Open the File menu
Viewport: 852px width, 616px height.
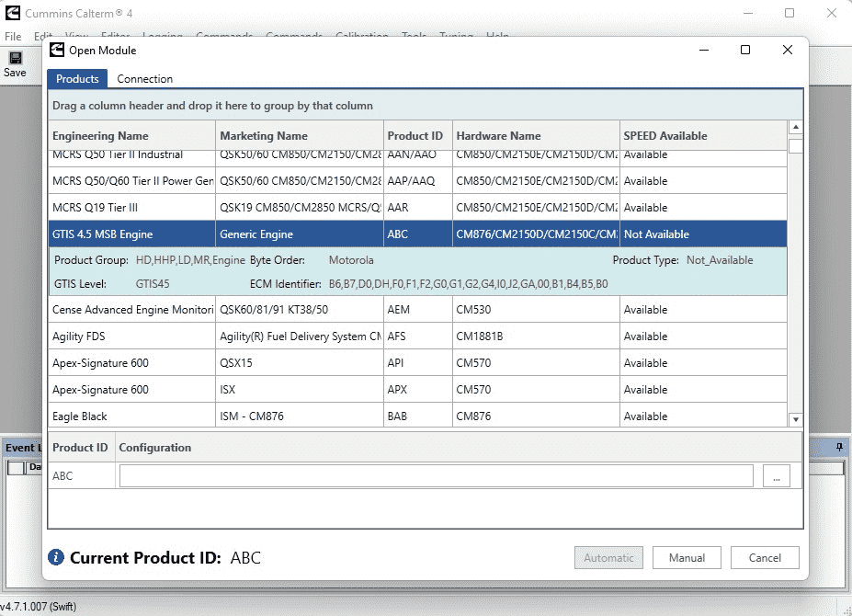pyautogui.click(x=13, y=37)
